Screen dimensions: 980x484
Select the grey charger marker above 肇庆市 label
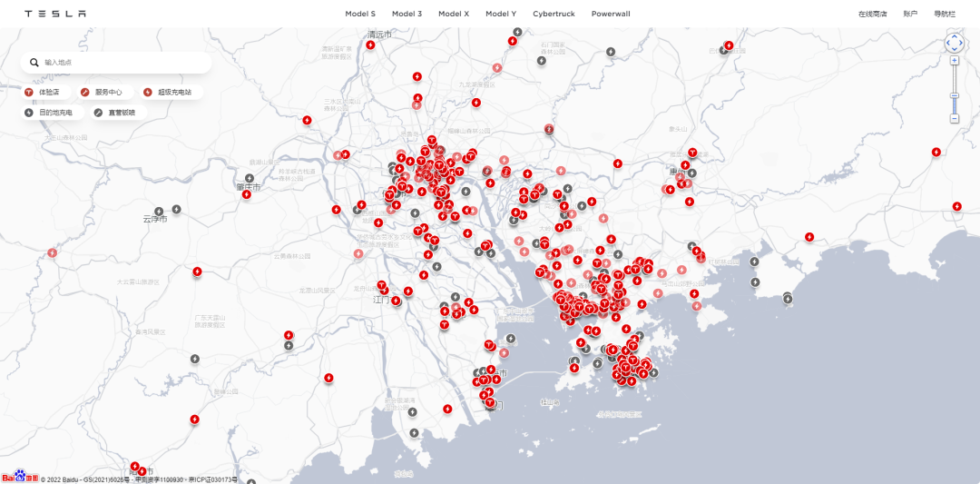(x=250, y=178)
